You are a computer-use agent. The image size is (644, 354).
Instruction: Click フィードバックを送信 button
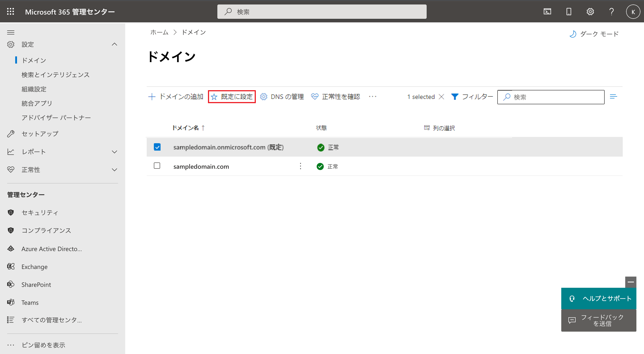tap(599, 320)
